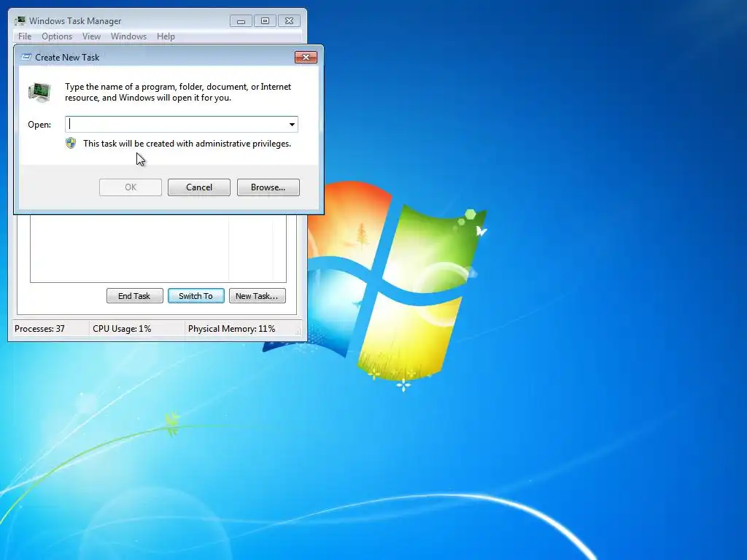Click the Task Manager title bar icon

tap(20, 20)
